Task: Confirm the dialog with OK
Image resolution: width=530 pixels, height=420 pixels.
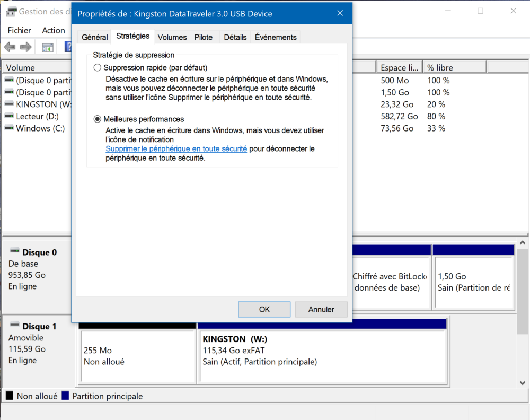Action: pos(264,309)
